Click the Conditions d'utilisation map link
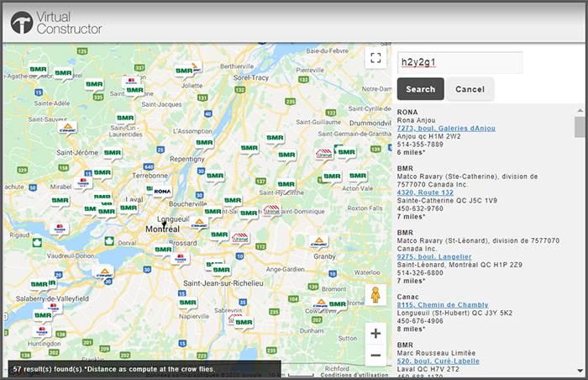The width and height of the screenshot is (588, 380). tap(354, 375)
